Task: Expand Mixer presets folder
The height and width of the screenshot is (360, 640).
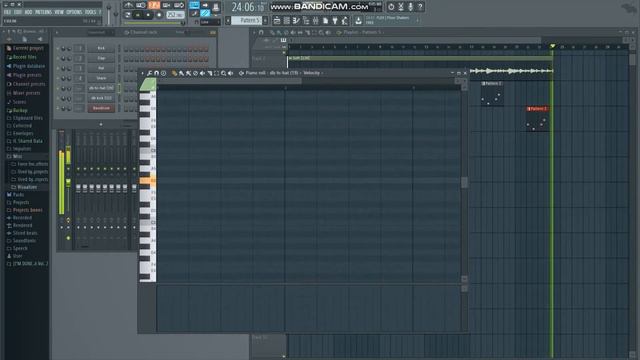Action: click(26, 93)
